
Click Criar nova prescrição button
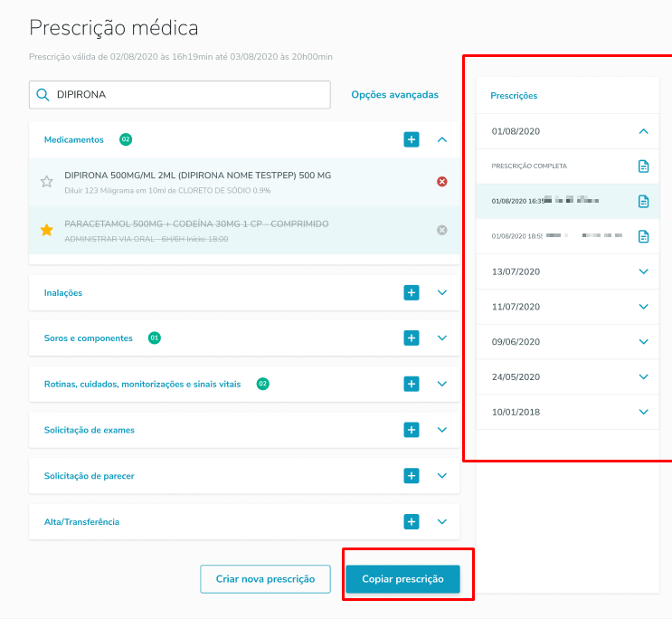coord(265,578)
